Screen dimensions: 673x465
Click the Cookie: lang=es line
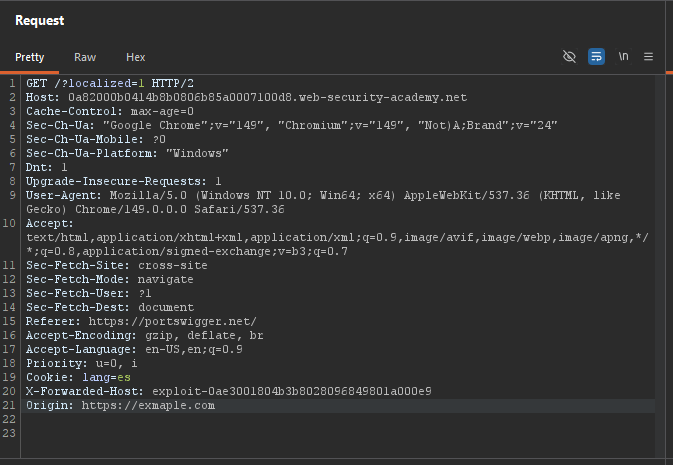pyautogui.click(x=78, y=377)
